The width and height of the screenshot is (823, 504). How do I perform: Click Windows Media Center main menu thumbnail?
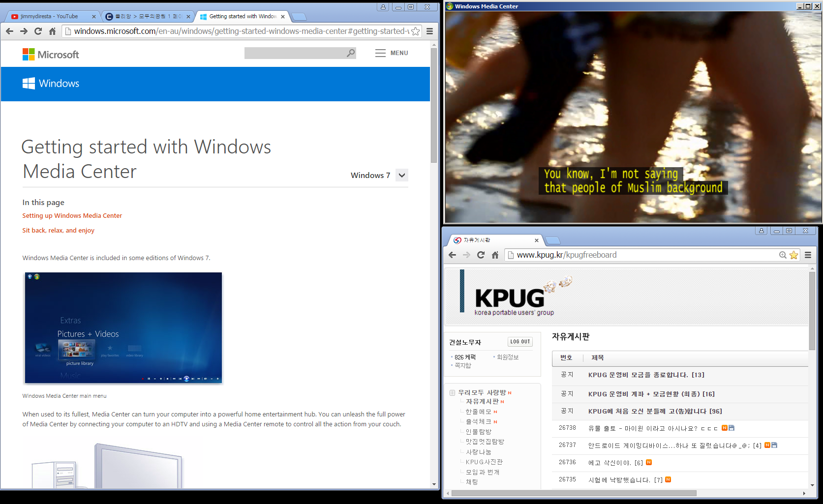pyautogui.click(x=123, y=327)
